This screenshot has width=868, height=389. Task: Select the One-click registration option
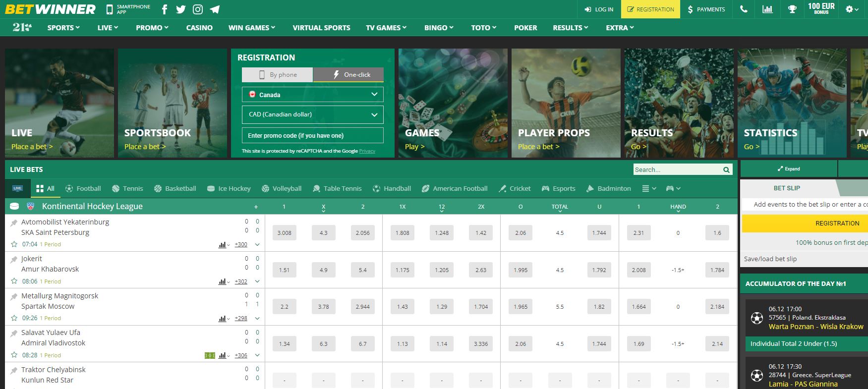[348, 75]
